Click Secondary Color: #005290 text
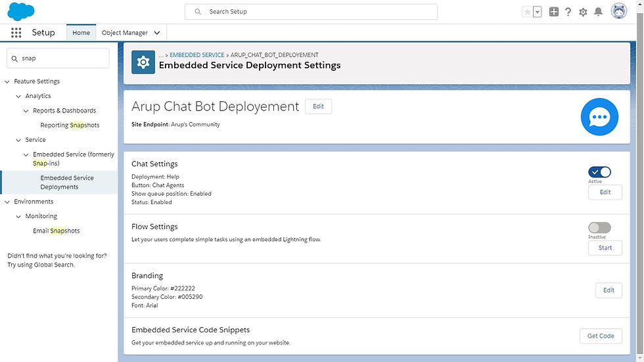This screenshot has width=644, height=362. (167, 297)
